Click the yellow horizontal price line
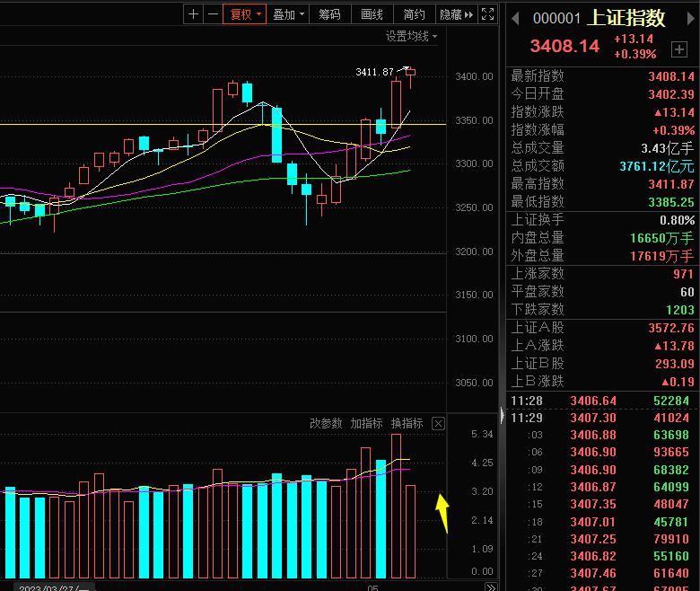The height and width of the screenshot is (591, 700). (223, 124)
